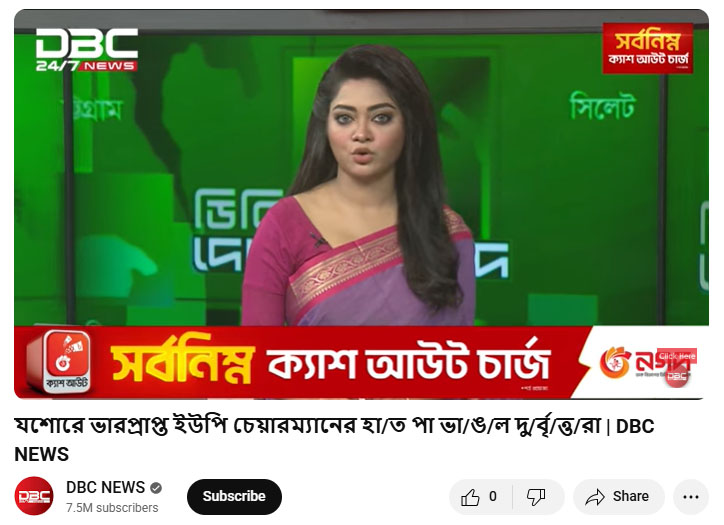Click the verified checkmark badge beside DBC NEWS
Screen dimensions: 724x525
pyautogui.click(x=156, y=488)
